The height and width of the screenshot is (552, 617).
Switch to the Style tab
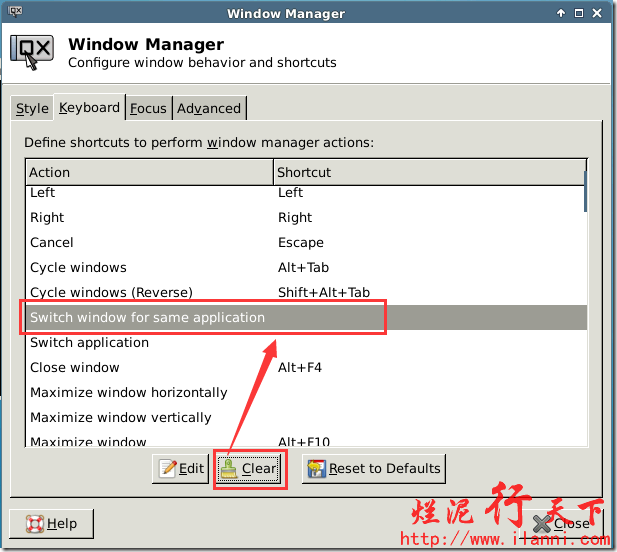coord(32,108)
